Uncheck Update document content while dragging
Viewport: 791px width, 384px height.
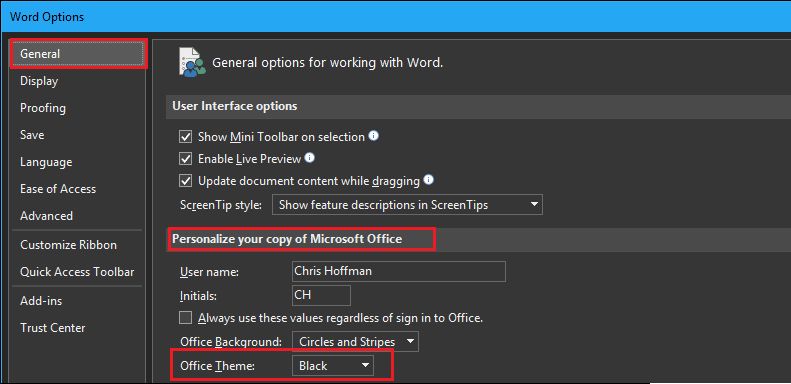[x=186, y=181]
